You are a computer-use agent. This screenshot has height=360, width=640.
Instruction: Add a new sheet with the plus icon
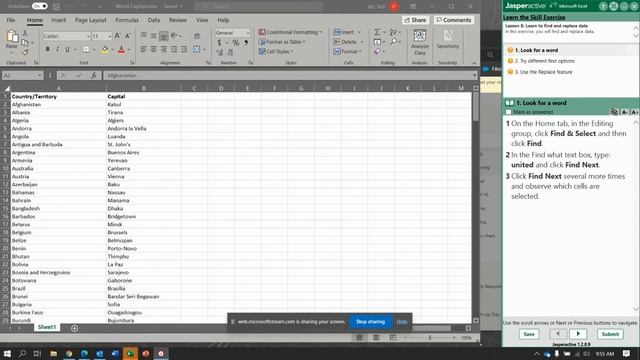pos(74,328)
